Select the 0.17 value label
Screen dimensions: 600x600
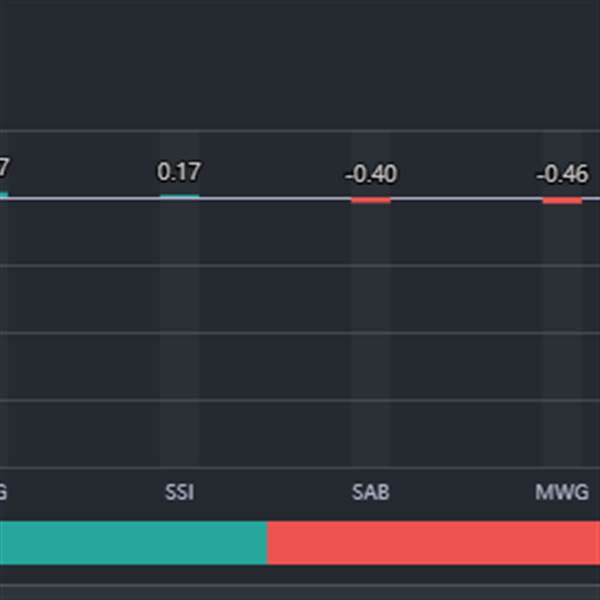[179, 172]
